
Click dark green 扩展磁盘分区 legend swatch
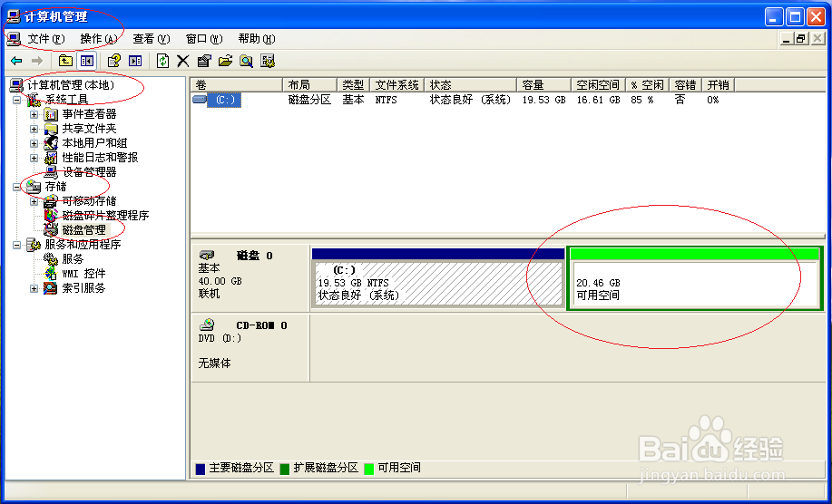click(x=284, y=469)
